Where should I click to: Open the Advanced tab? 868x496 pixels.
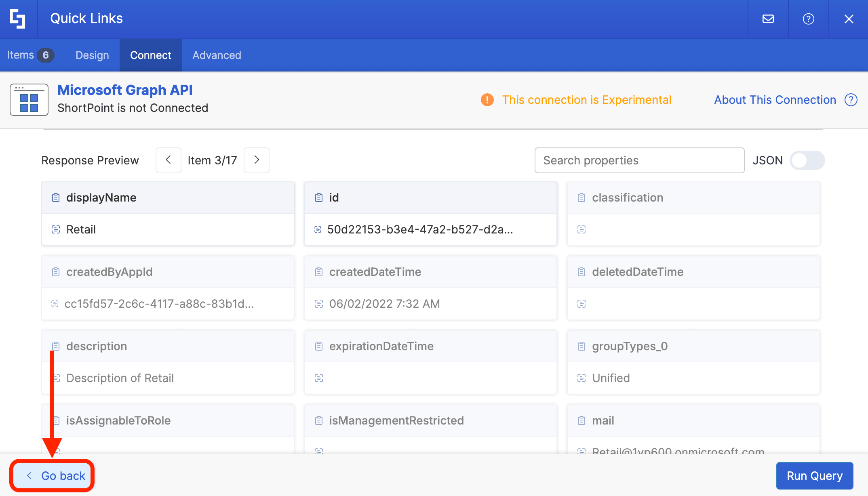[217, 55]
